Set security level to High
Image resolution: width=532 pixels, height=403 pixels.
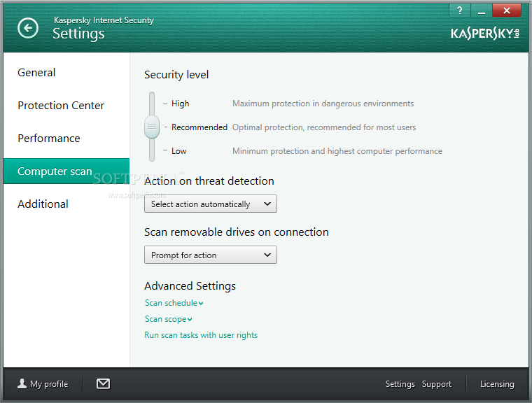180,104
